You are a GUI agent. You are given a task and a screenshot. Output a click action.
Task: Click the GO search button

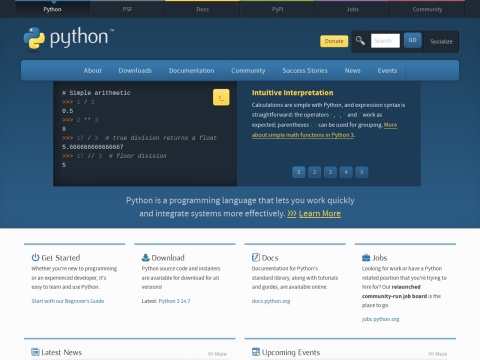coord(413,40)
